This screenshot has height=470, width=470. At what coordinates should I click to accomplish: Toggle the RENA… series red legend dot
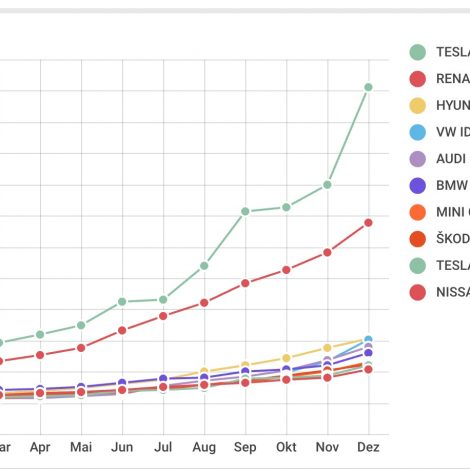417,79
